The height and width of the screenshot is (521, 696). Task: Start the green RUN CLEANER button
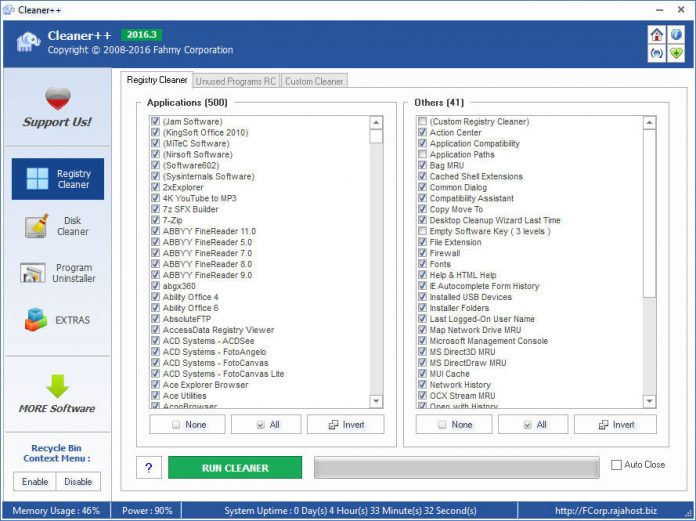click(235, 468)
